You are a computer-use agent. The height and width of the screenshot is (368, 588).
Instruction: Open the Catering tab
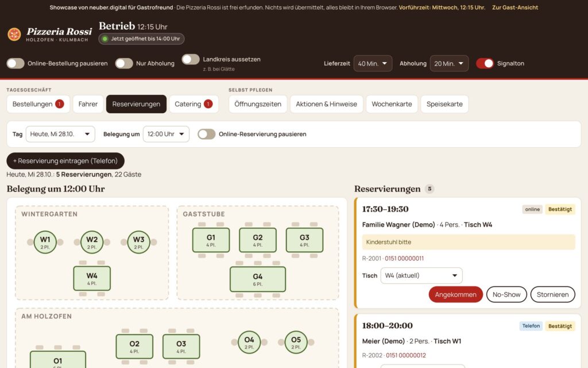point(194,104)
